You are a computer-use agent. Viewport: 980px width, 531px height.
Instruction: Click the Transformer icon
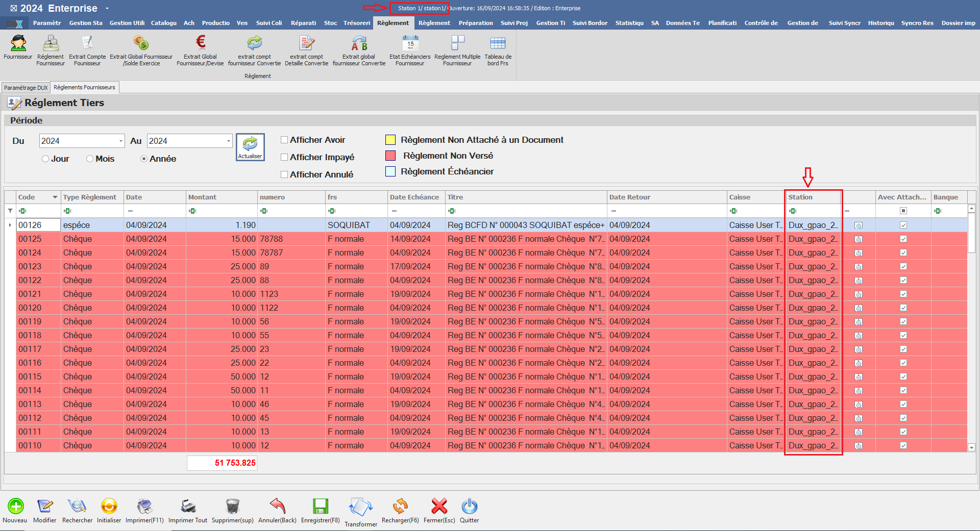click(361, 508)
